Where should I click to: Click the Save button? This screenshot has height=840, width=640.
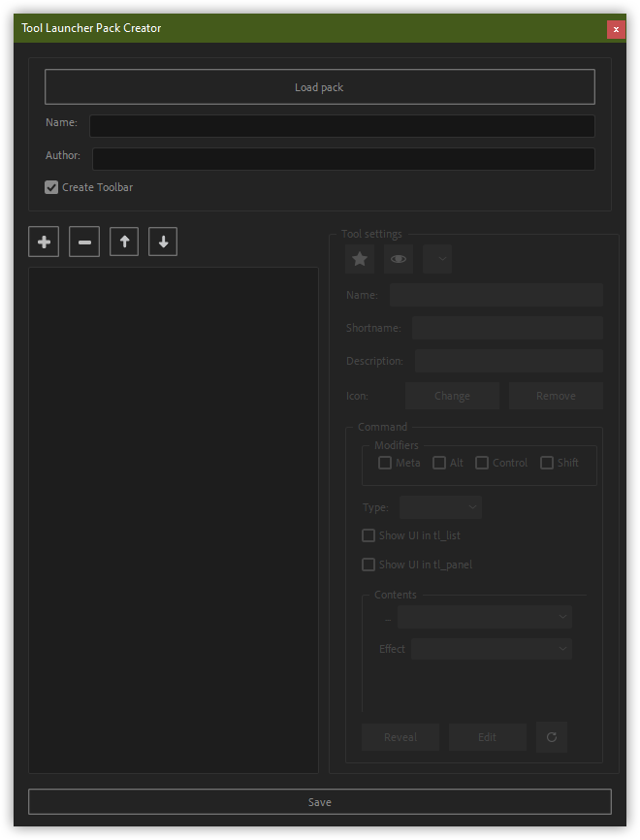[320, 802]
